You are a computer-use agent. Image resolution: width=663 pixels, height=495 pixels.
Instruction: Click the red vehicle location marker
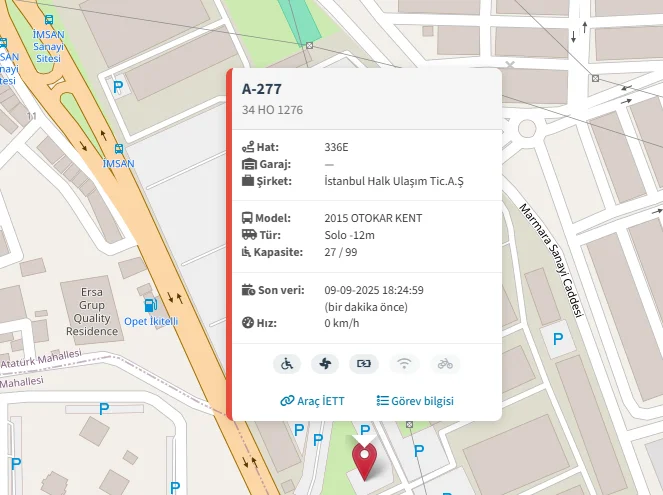(x=366, y=463)
